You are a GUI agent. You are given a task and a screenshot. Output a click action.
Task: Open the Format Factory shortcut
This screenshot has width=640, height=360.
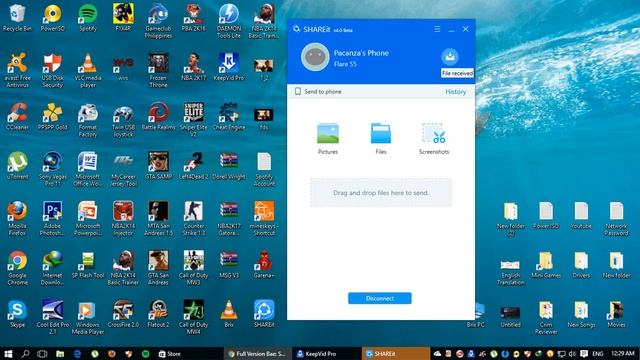pyautogui.click(x=88, y=120)
